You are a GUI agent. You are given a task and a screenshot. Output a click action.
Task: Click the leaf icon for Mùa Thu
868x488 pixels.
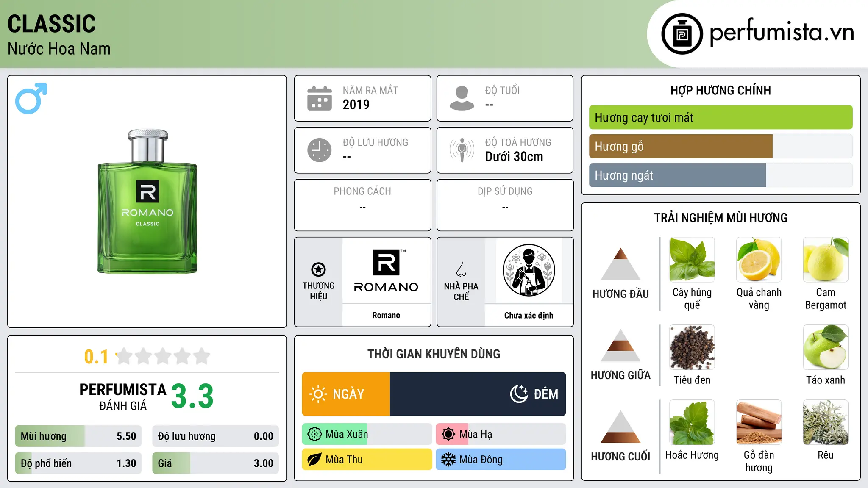(314, 460)
